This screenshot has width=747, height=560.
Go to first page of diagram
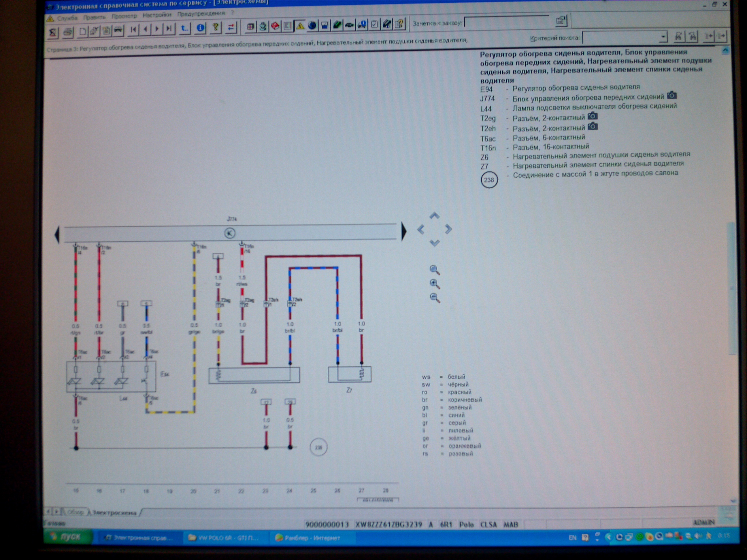point(133,29)
